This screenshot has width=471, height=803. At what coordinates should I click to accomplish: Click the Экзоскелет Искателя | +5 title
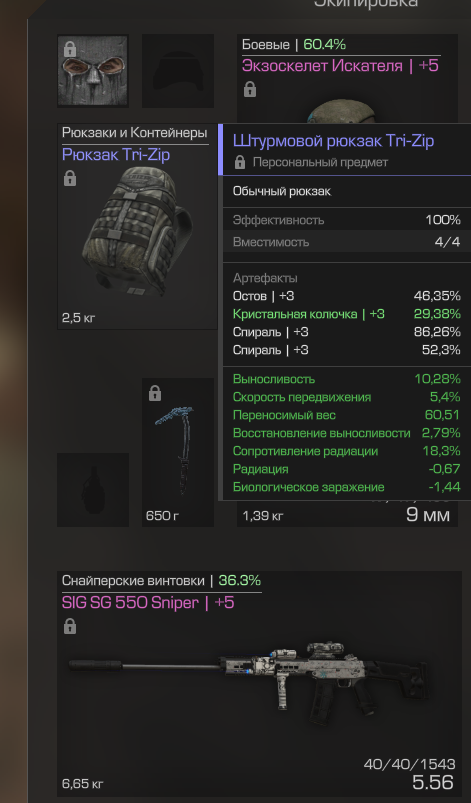340,66
